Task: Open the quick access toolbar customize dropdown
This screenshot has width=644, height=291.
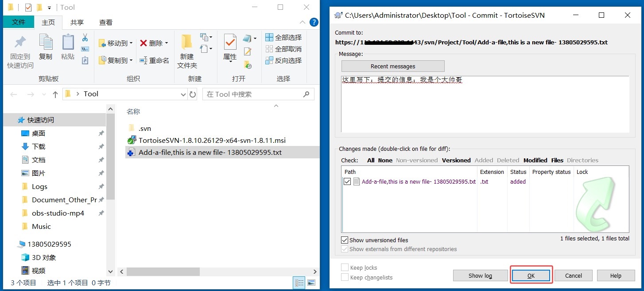Action: tap(49, 8)
